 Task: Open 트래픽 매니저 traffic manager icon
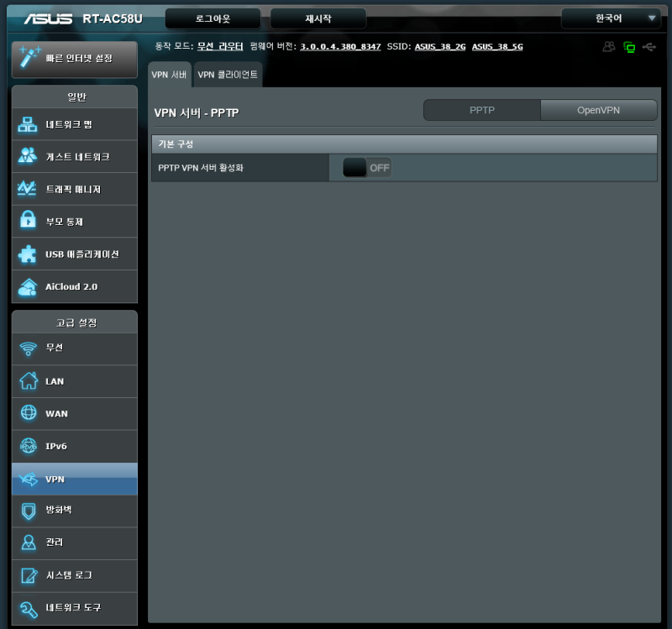[x=27, y=189]
